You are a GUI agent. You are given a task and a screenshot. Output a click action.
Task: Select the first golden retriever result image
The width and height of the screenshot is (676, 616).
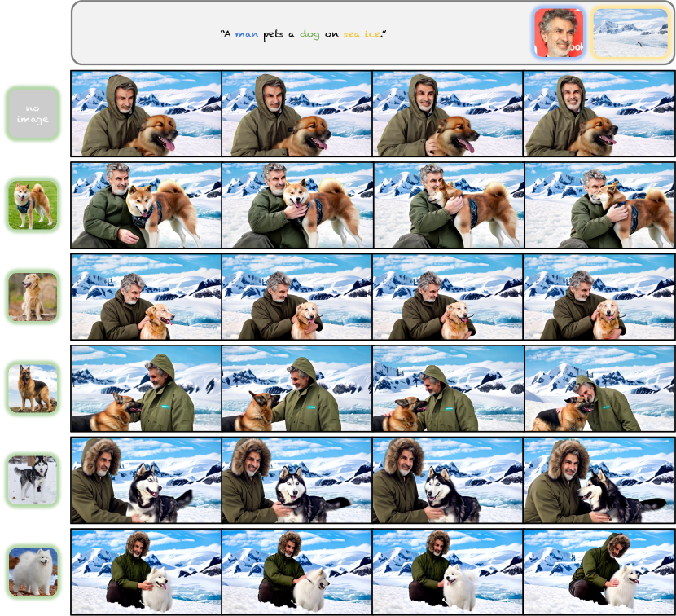tap(146, 297)
